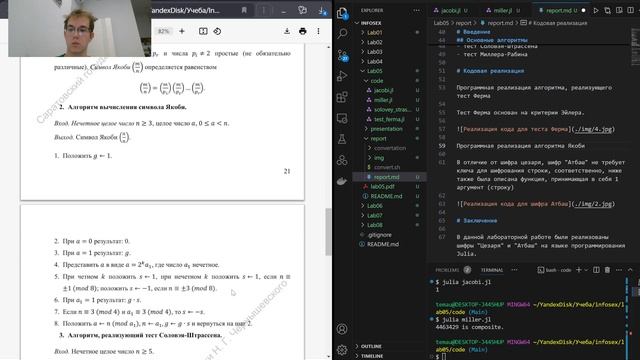The width and height of the screenshot is (640, 360).
Task: Open Source Control view with pending changes badge
Action: (342, 55)
